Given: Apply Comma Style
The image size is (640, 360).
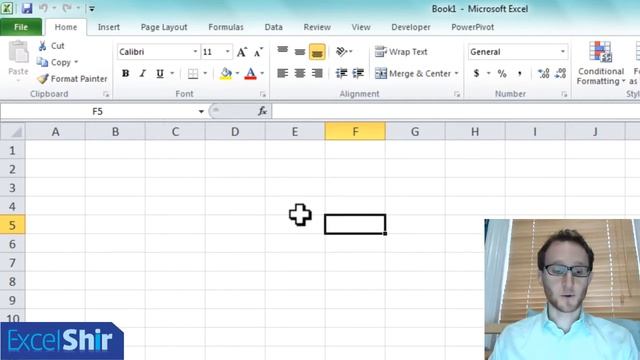Looking at the screenshot, I should point(519,73).
